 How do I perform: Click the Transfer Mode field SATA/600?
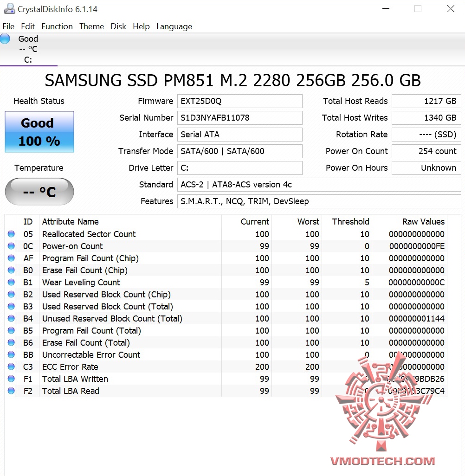pyautogui.click(x=239, y=151)
